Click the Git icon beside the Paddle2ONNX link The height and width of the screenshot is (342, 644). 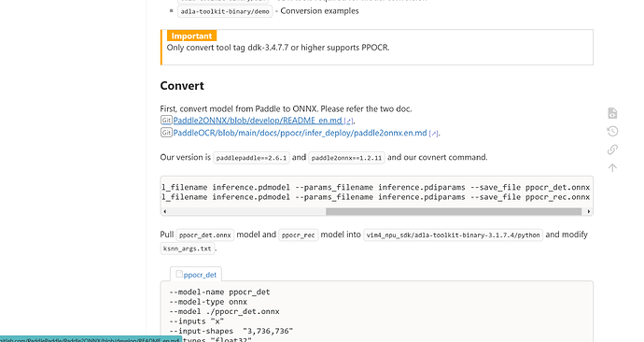tap(166, 120)
